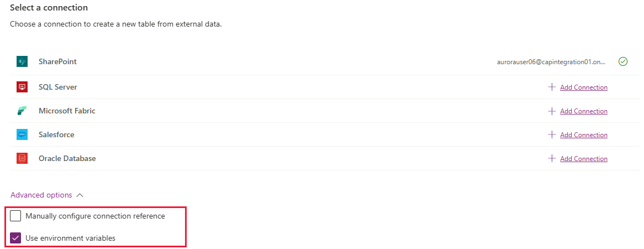Click the plus icon for Salesforce
The image size is (644, 249).
click(x=551, y=135)
